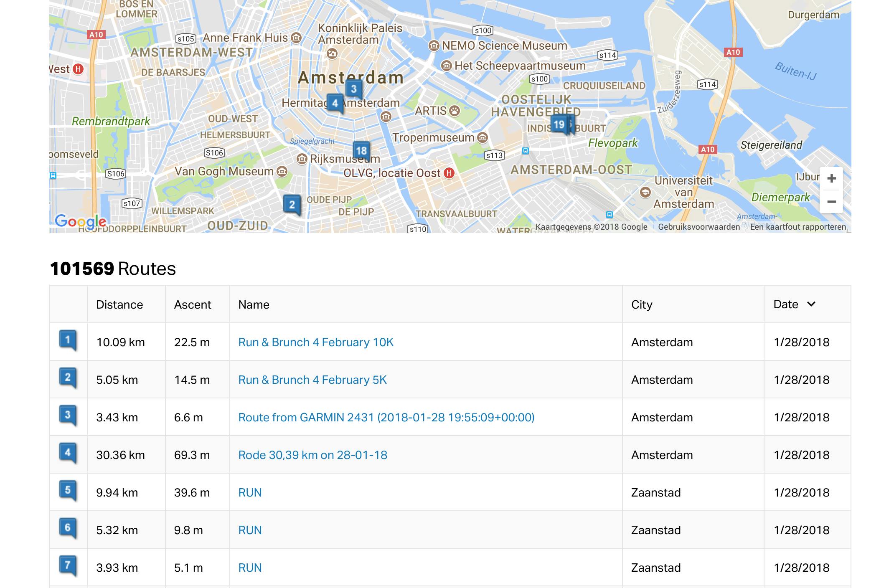Click the City column header
The width and height of the screenshot is (894, 588).
point(642,304)
